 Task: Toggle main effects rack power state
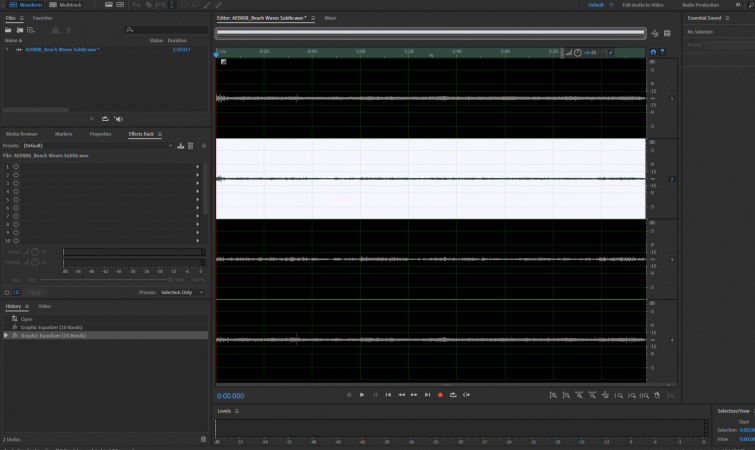point(7,293)
